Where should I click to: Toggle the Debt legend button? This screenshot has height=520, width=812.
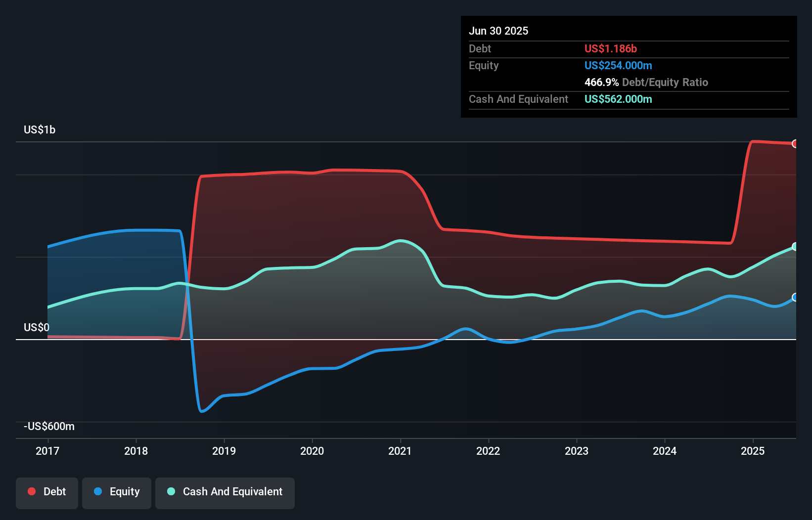pyautogui.click(x=47, y=493)
